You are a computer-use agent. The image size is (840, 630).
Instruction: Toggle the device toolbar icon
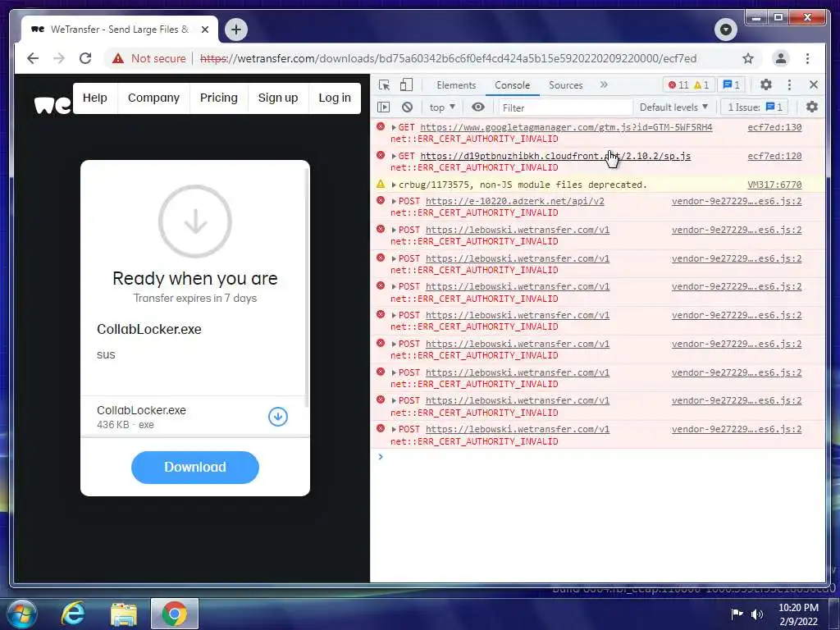click(407, 85)
